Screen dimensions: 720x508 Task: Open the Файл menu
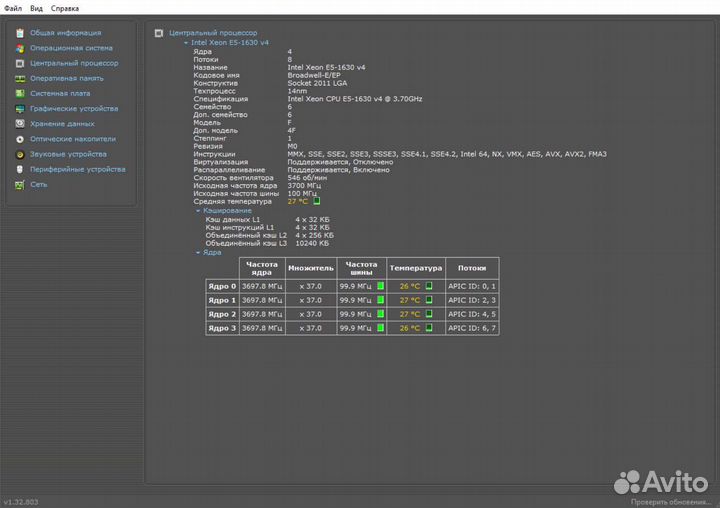(x=13, y=8)
